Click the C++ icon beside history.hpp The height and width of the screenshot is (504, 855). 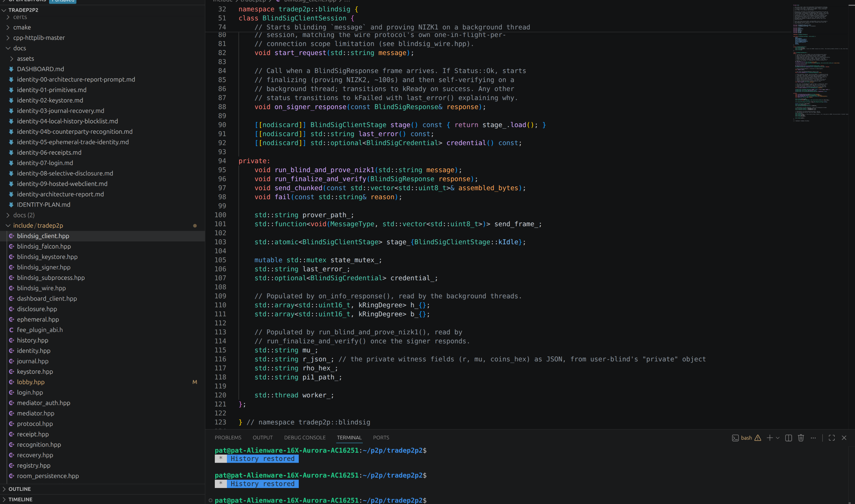11,340
